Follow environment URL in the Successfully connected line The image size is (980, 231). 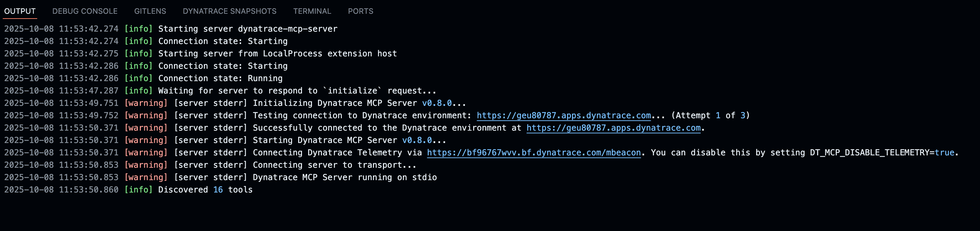(613, 128)
